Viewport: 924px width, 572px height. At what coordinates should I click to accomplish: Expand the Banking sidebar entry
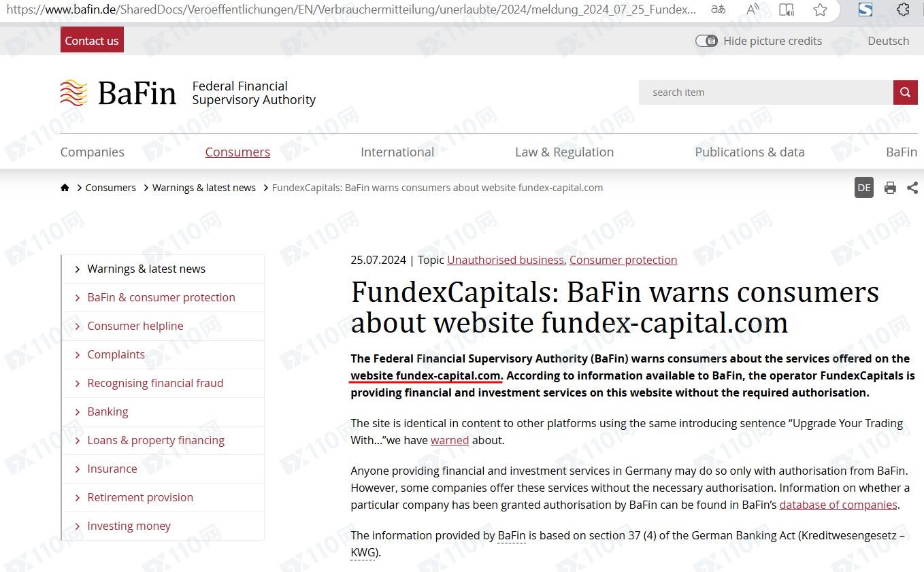click(108, 411)
